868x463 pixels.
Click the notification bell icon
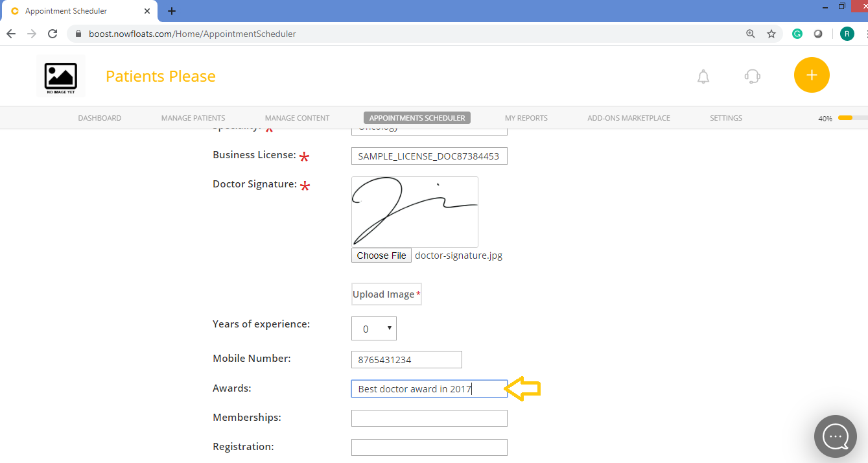(x=703, y=77)
